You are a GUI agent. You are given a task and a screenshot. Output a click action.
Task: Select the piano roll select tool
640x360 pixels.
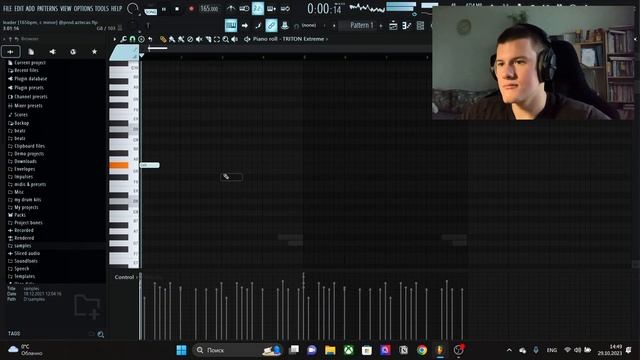tap(217, 39)
